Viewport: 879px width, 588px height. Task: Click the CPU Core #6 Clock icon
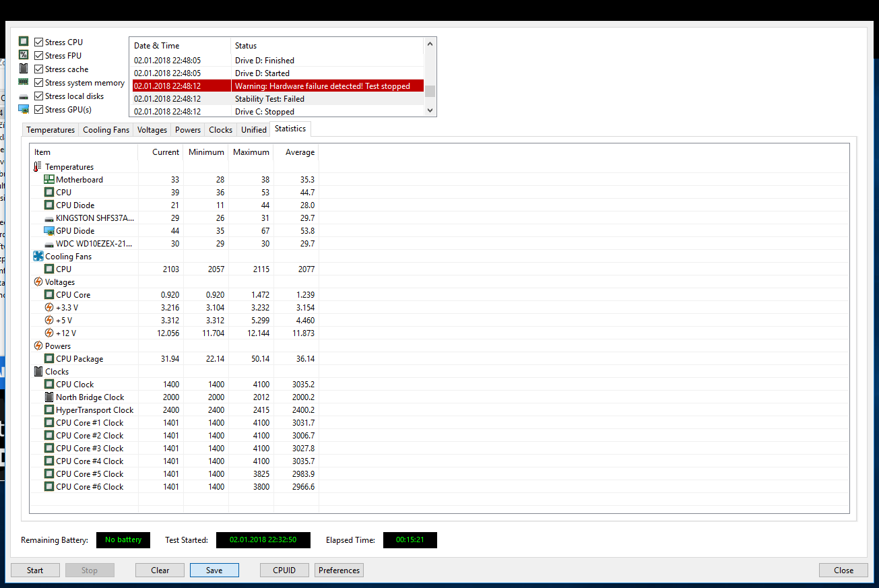coord(48,487)
